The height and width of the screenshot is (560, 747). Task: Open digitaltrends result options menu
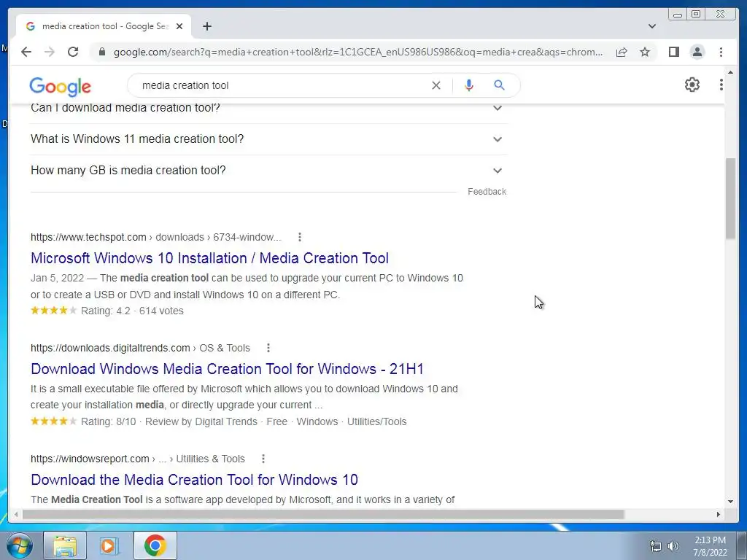coord(268,348)
